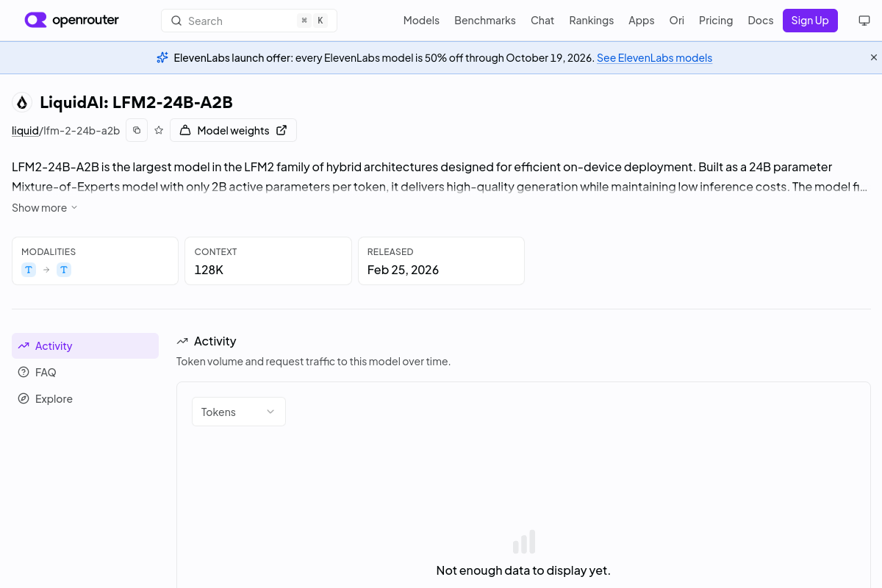
Task: Open the Model weights external link
Action: click(234, 130)
